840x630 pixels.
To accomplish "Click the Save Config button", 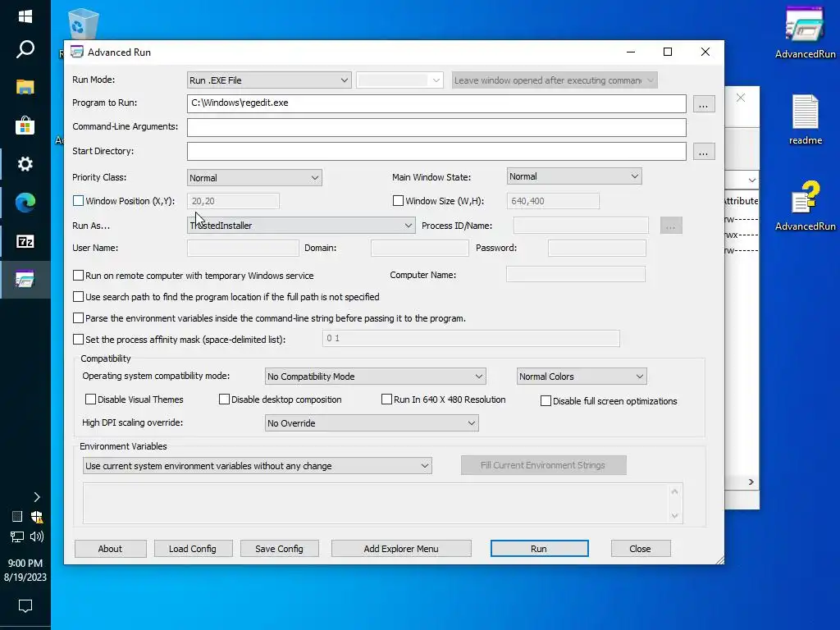I will (279, 549).
